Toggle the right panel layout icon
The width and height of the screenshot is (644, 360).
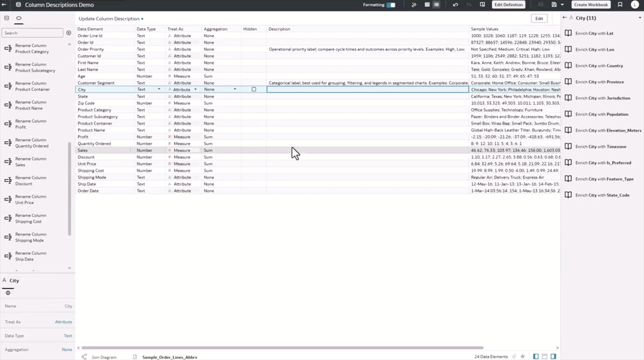pyautogui.click(x=553, y=356)
